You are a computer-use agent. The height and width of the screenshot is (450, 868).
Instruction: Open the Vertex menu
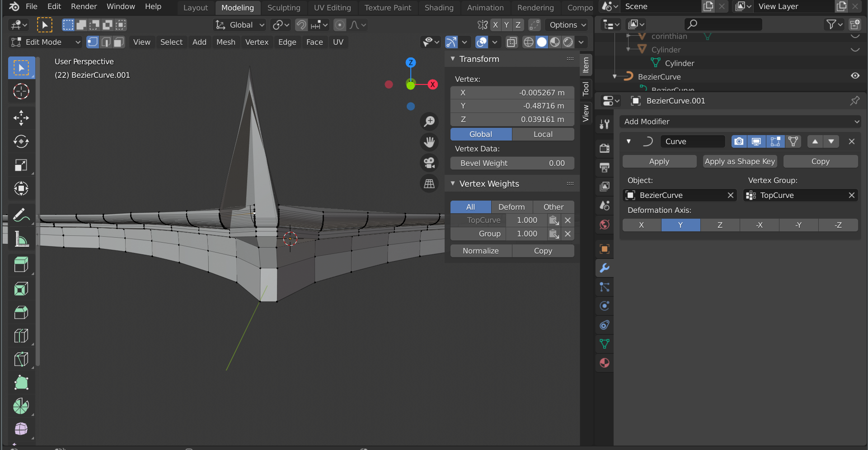point(257,42)
